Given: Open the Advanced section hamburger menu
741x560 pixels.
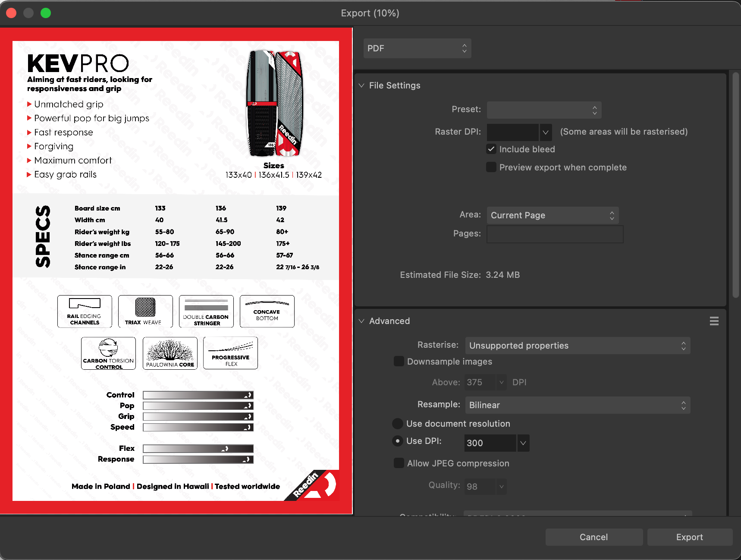Looking at the screenshot, I should tap(714, 321).
